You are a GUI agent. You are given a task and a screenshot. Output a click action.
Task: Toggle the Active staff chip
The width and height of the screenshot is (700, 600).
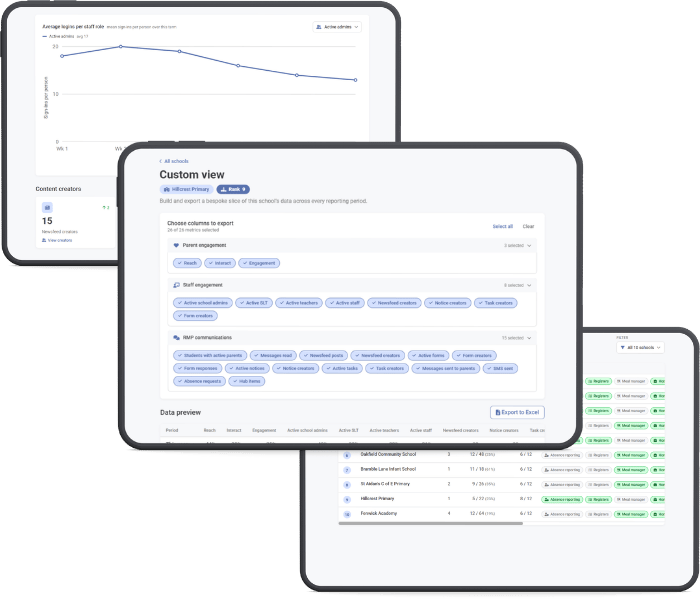[x=345, y=303]
